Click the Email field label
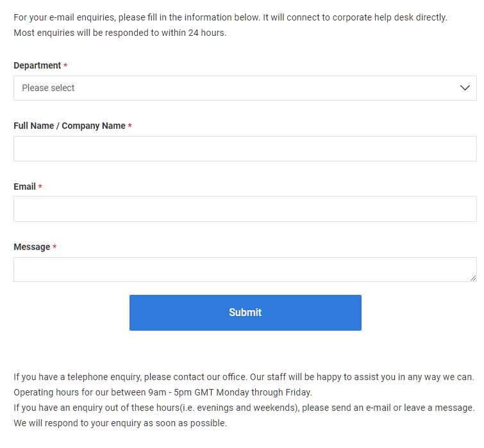 [25, 187]
